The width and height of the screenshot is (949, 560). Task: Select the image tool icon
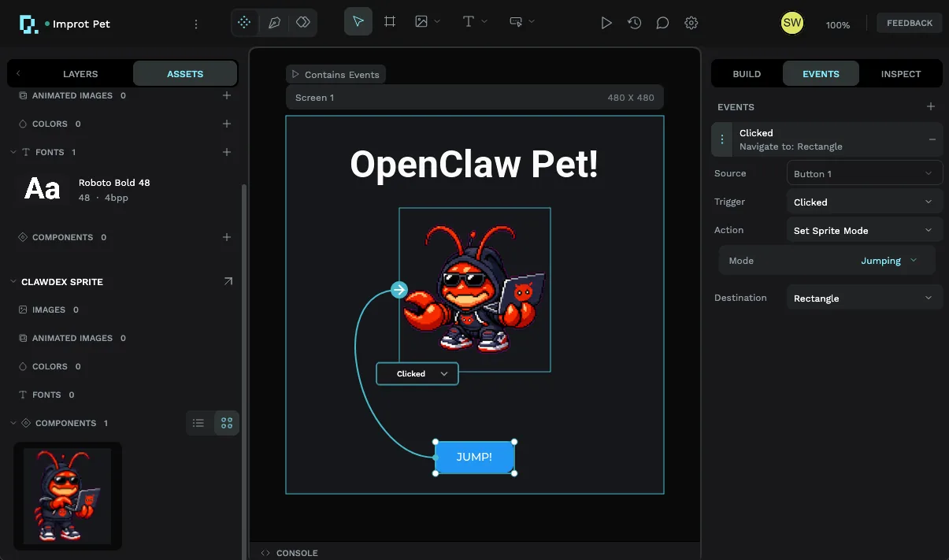pyautogui.click(x=421, y=22)
